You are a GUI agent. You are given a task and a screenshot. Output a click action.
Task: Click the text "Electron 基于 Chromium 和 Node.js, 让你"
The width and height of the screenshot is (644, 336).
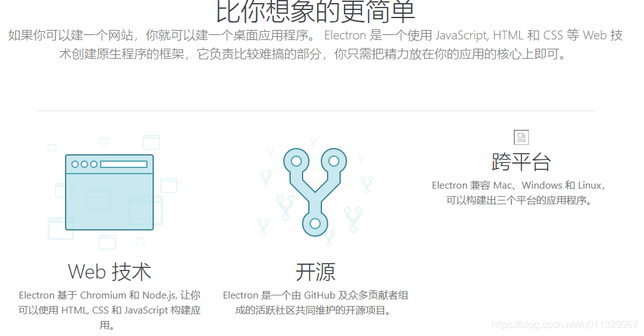coord(109,295)
